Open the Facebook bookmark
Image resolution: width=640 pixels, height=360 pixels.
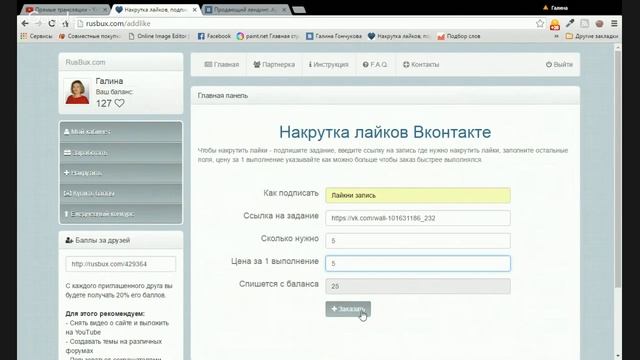click(x=214, y=36)
